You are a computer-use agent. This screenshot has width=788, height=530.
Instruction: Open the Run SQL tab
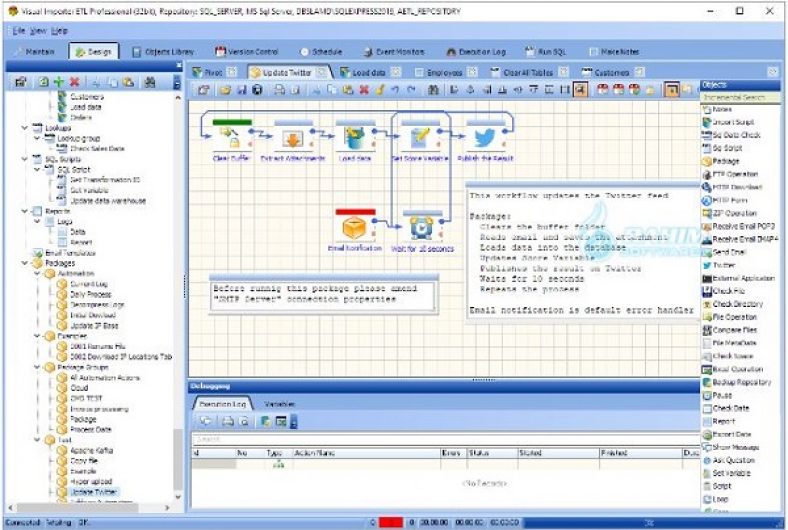[545, 52]
